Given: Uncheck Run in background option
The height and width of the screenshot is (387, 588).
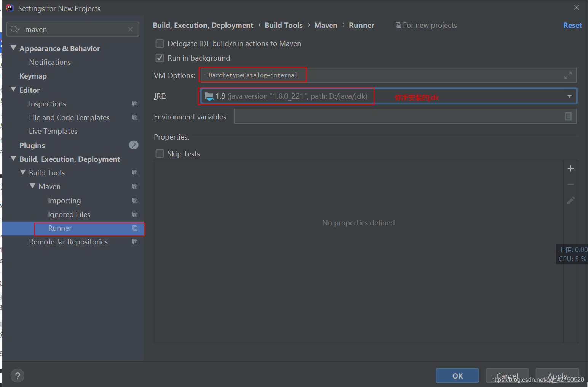Looking at the screenshot, I should [160, 58].
